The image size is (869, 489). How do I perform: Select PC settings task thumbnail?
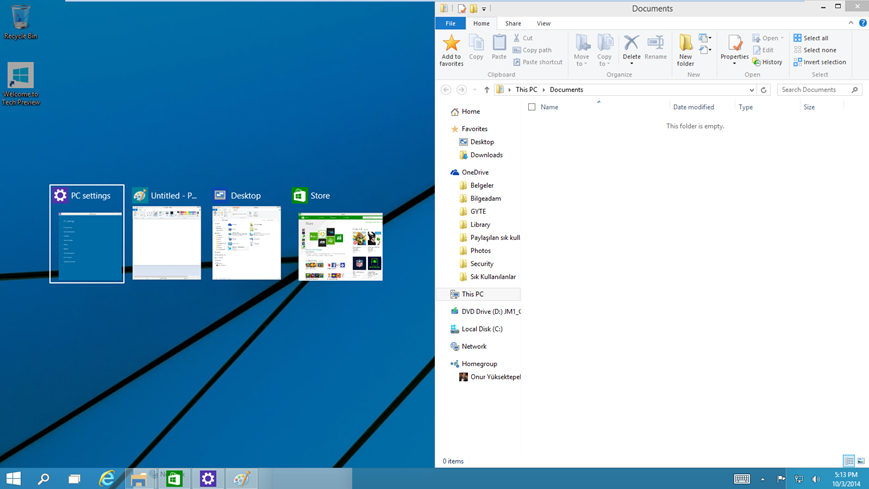(x=87, y=233)
